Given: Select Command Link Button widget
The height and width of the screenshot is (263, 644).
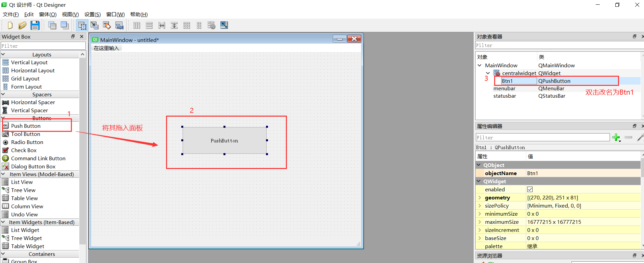Looking at the screenshot, I should 38,158.
